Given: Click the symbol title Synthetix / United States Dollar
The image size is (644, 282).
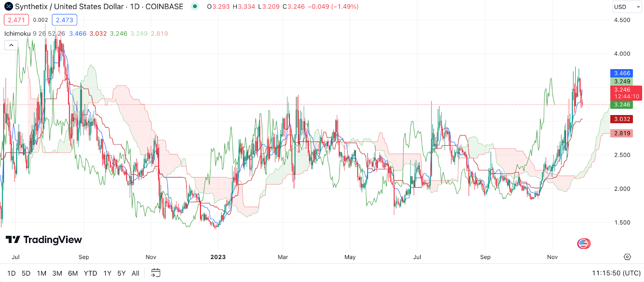Looking at the screenshot, I should point(69,6).
